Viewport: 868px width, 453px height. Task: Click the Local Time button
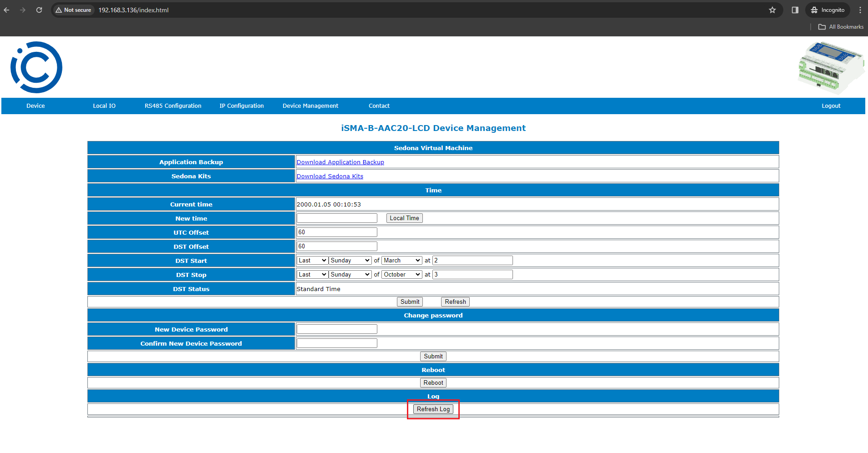[x=404, y=218]
